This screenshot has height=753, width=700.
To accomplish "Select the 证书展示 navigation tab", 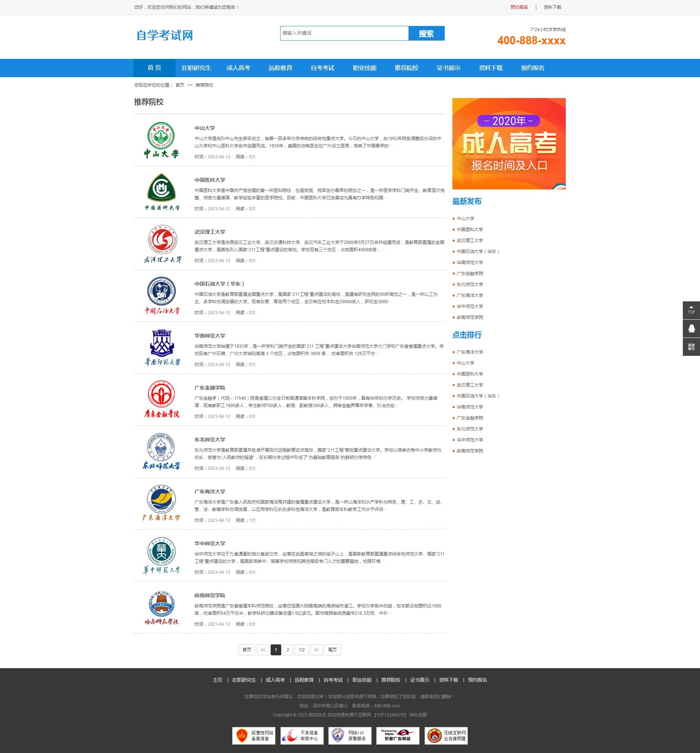I will [x=448, y=68].
